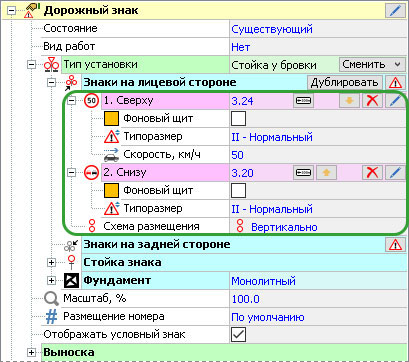This screenshot has width=409, height=362.
Task: Click the По умолчанию value
Action: (268, 317)
